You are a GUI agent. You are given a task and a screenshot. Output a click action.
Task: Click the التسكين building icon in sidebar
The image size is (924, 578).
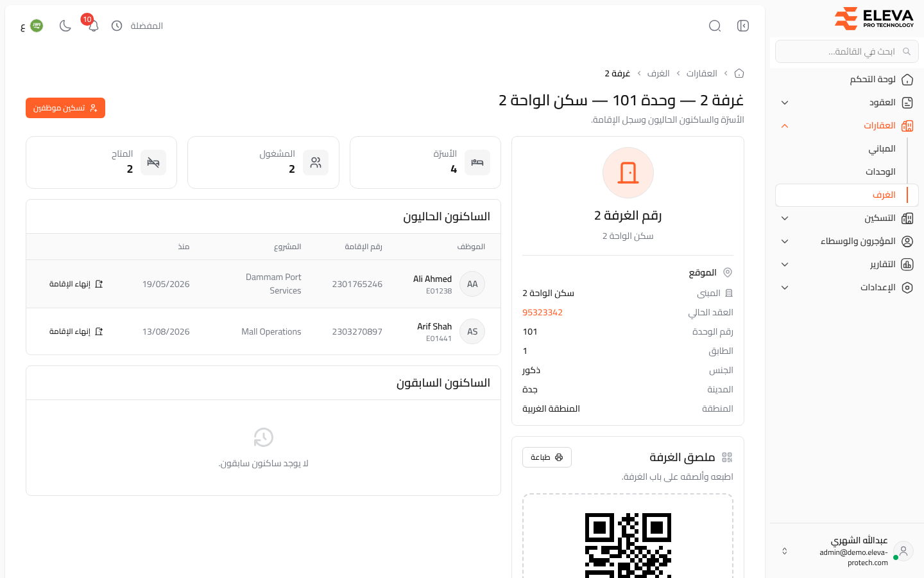(x=907, y=218)
